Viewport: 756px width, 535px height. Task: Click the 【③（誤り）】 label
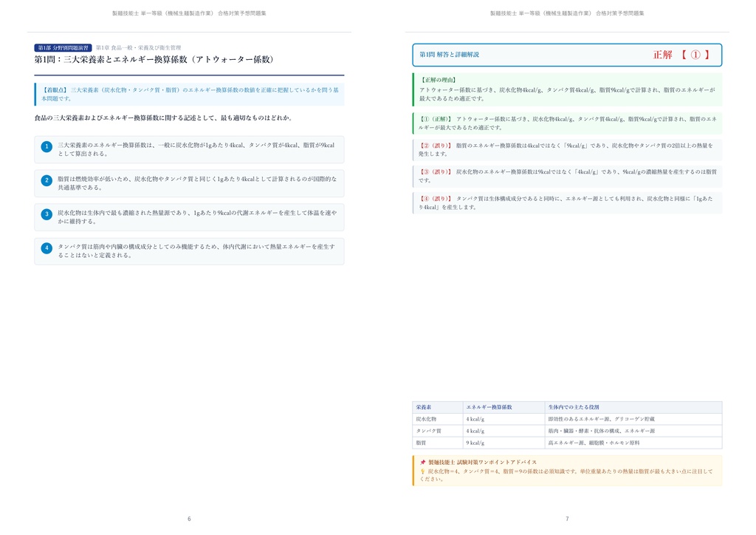pyautogui.click(x=436, y=171)
